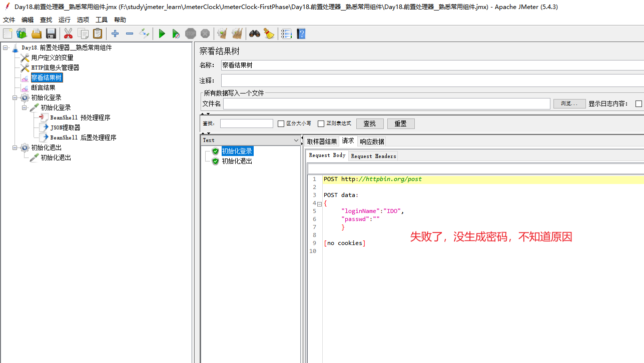
Task: Click the 注释 comment input field
Action: tap(432, 80)
